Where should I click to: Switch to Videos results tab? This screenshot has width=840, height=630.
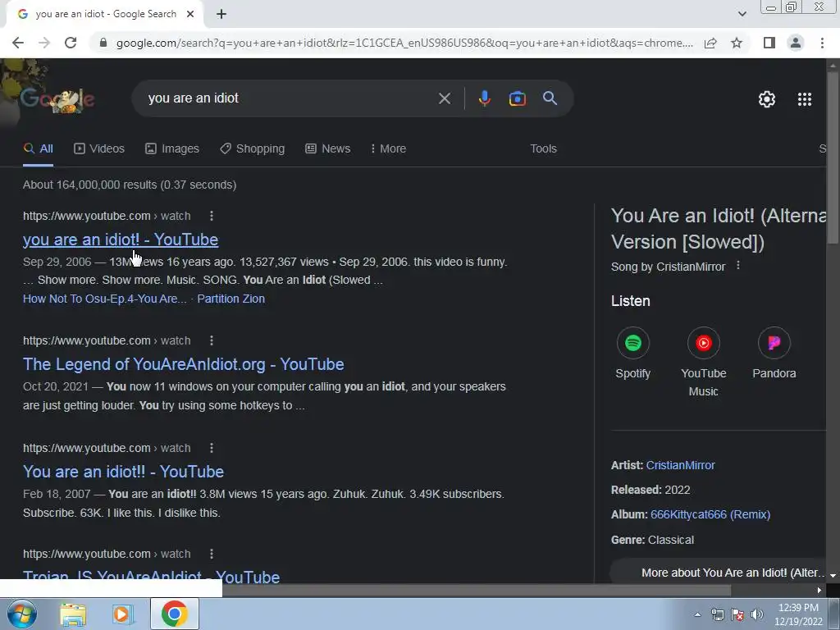click(x=99, y=149)
